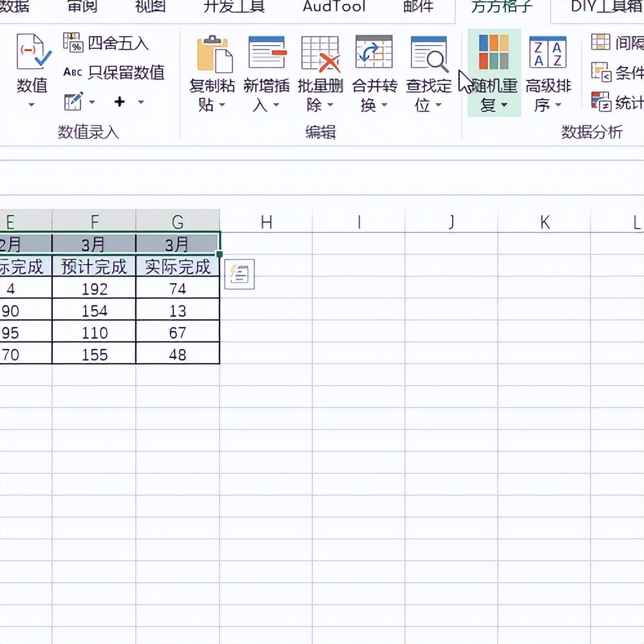Expand the 随机重复 dropdown
This screenshot has width=644, height=644.
(x=503, y=106)
